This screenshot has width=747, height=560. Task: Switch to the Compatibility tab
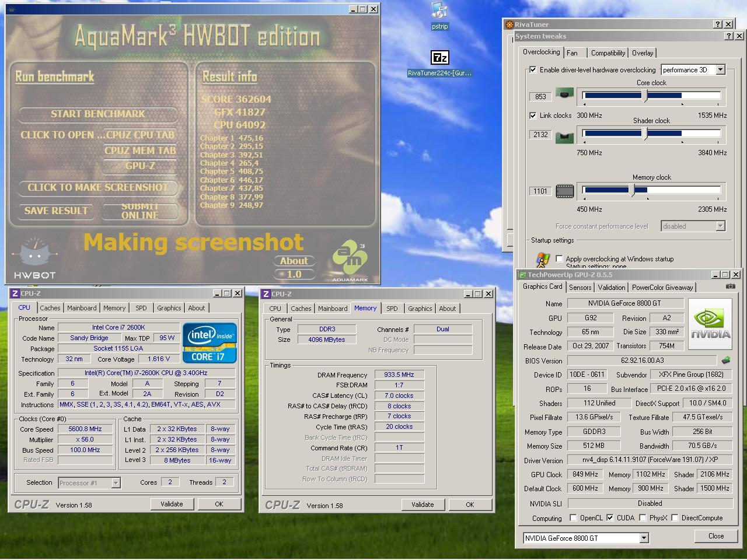pos(608,53)
